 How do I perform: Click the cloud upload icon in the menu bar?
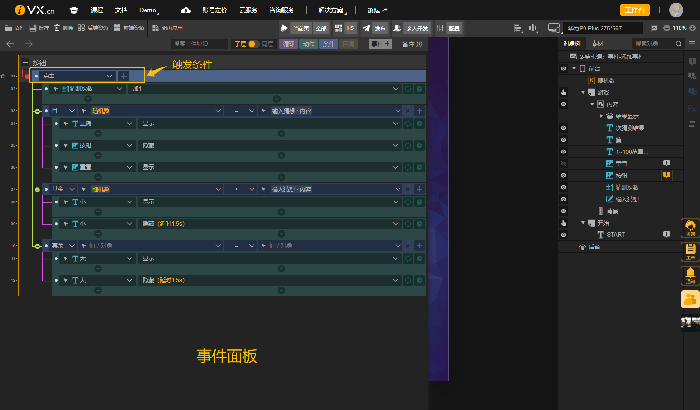click(x=186, y=9)
